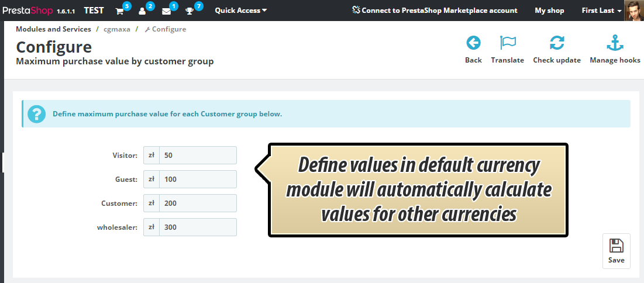
Task: Go to Modules and Services breadcrumb
Action: pyautogui.click(x=53, y=29)
